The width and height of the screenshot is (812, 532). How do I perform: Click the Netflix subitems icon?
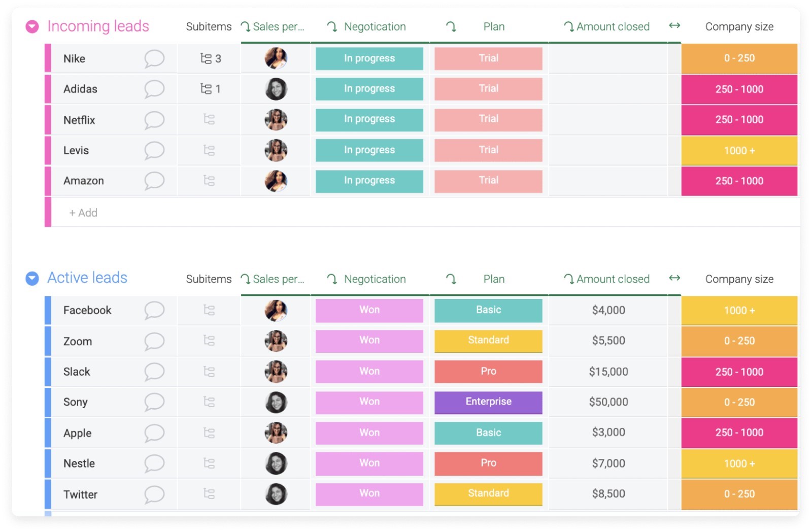pos(209,119)
